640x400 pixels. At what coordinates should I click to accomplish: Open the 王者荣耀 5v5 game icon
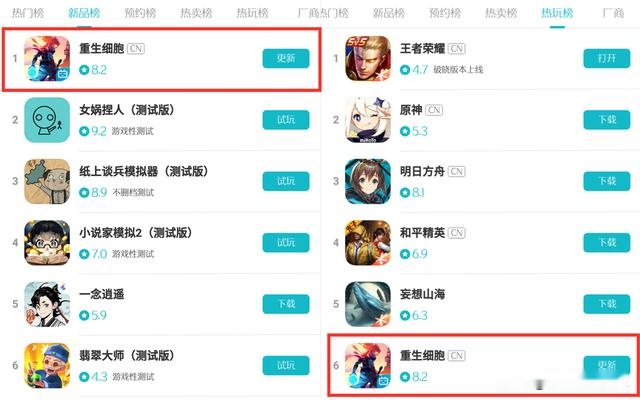pos(368,58)
